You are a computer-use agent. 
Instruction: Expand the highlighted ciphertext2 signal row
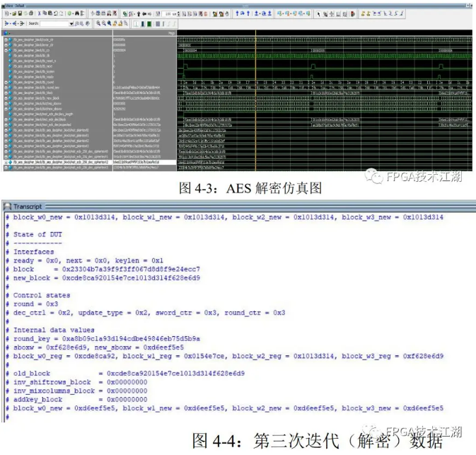coord(6,161)
